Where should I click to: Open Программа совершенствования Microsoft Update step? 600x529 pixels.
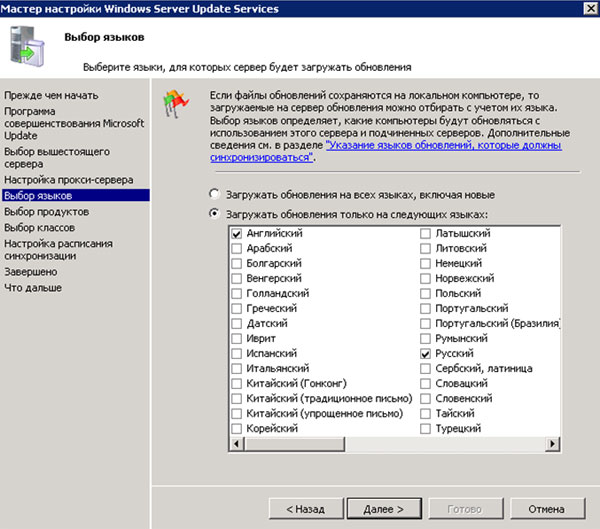tap(74, 123)
